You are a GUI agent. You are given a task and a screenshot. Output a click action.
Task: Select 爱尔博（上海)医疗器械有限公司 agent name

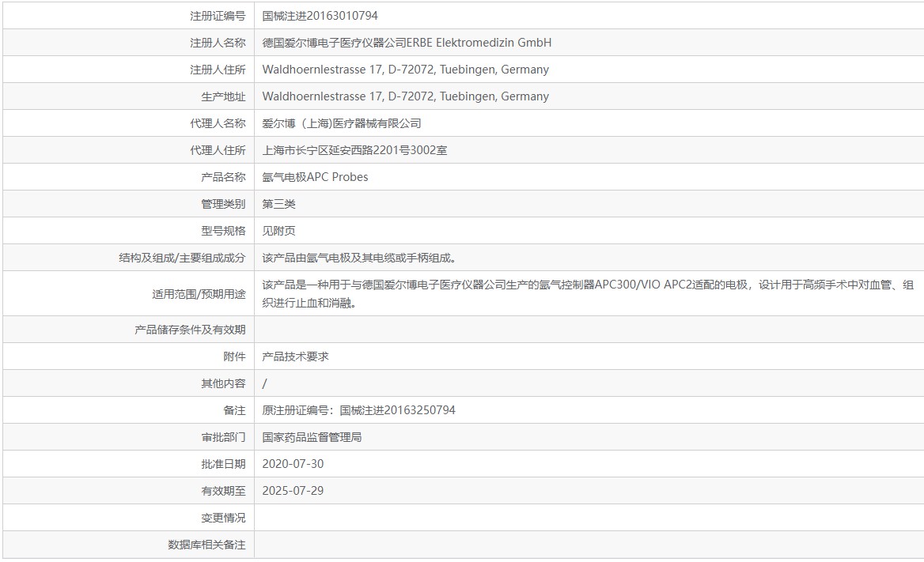coord(342,124)
